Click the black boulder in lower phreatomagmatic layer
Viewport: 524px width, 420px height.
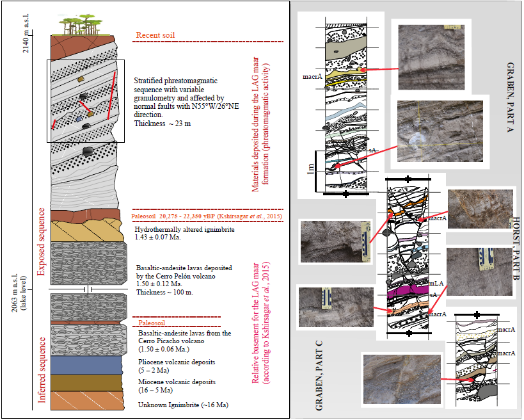click(88, 150)
